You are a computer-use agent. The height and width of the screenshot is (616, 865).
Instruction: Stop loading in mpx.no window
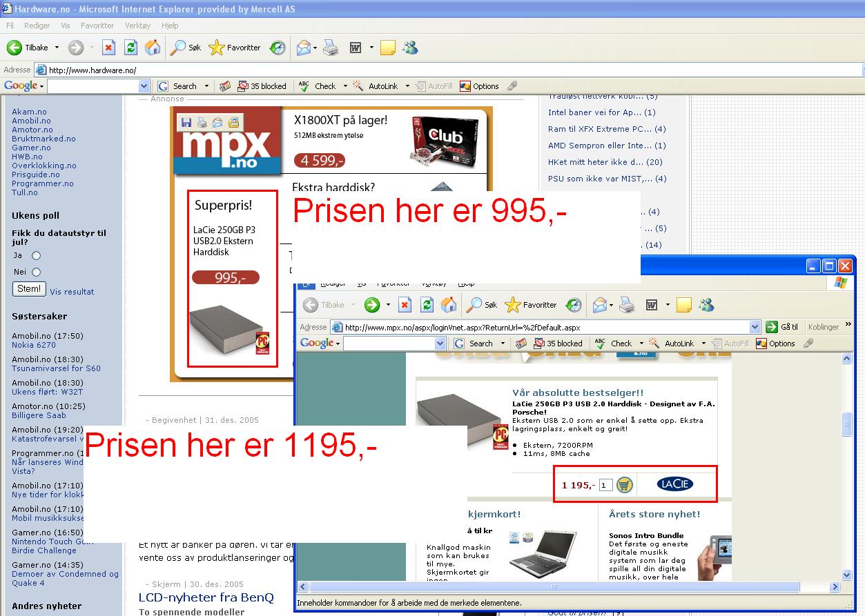click(x=405, y=305)
